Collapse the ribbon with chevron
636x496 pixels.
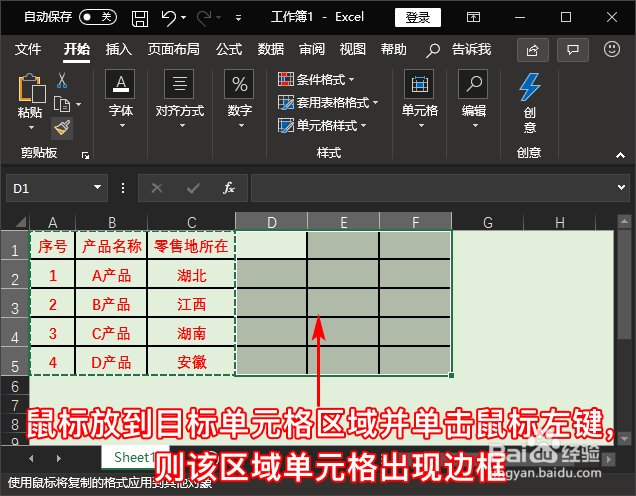click(620, 155)
